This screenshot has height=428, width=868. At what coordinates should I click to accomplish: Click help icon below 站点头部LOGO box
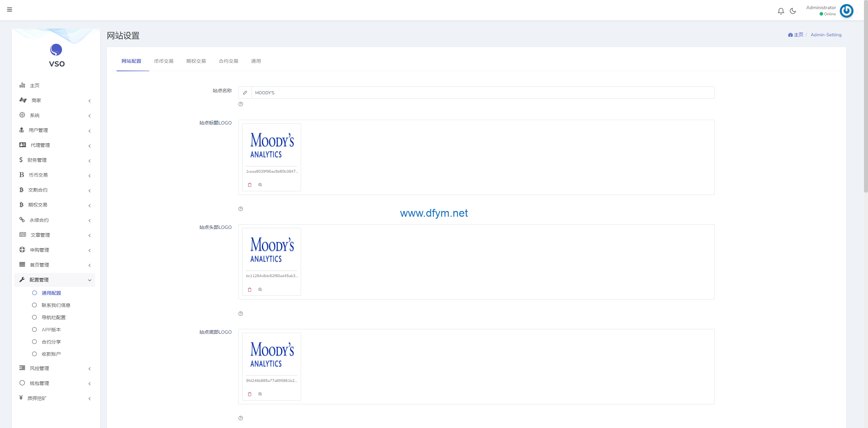[x=241, y=314]
